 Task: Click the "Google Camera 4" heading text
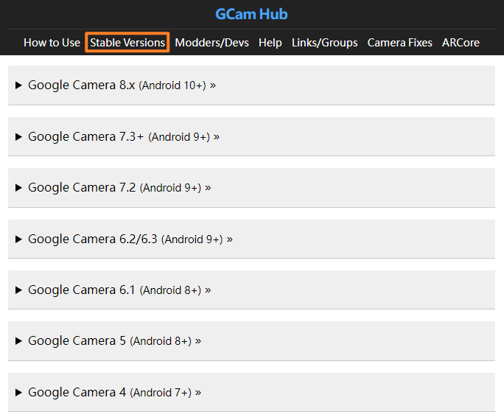tap(77, 392)
